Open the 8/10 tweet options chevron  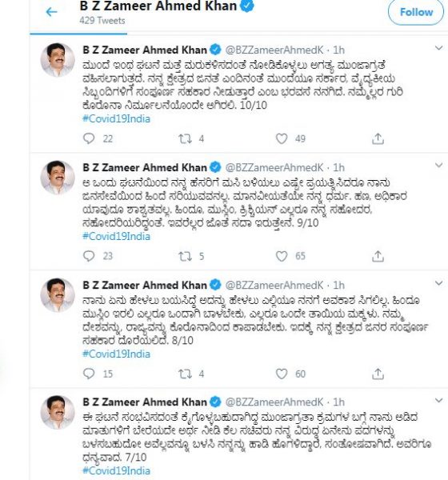point(439,283)
